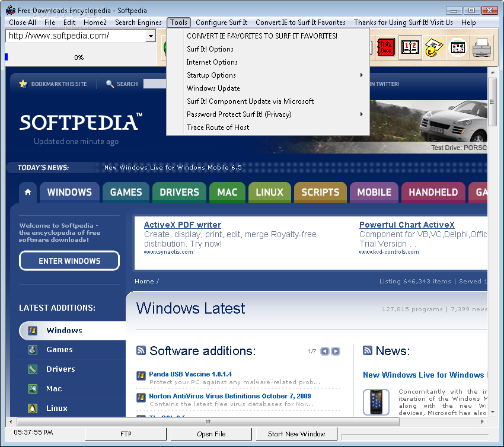
Task: Open ActiveX PDF writer ad link
Action: [183, 225]
